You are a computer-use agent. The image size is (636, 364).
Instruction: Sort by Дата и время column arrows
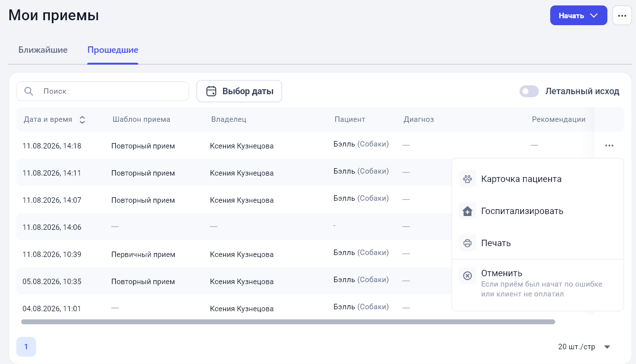pos(82,119)
